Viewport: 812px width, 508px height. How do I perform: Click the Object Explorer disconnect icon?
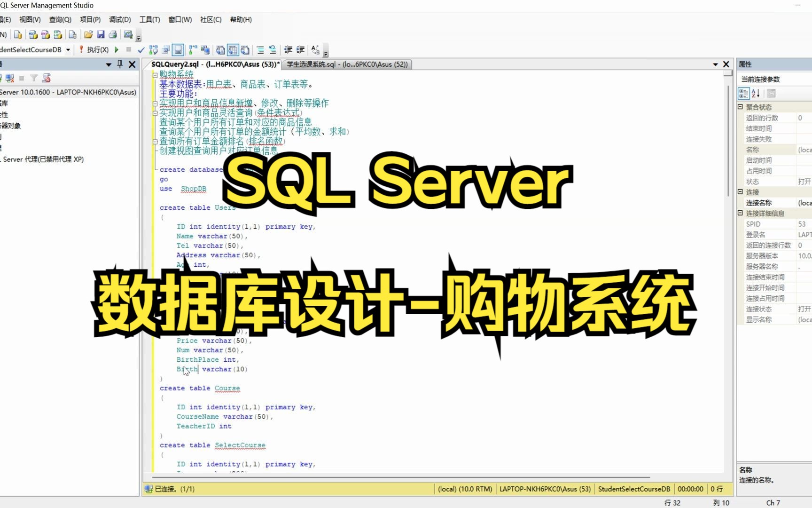tap(10, 78)
